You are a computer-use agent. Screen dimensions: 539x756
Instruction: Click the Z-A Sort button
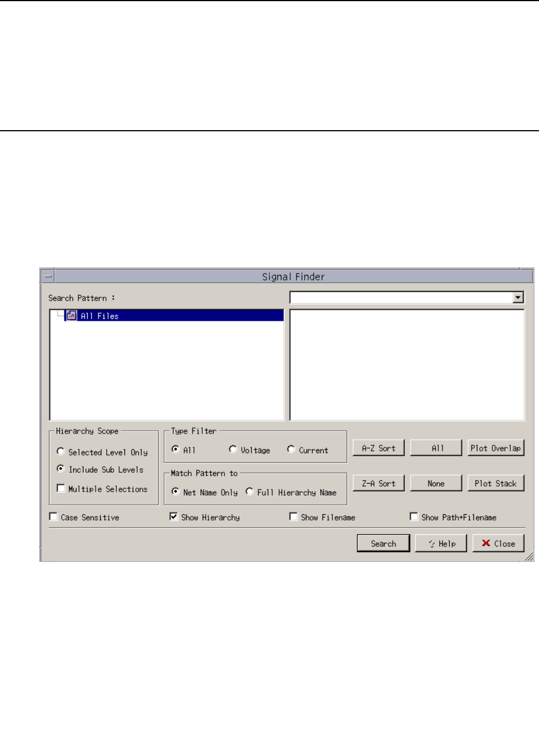click(378, 483)
